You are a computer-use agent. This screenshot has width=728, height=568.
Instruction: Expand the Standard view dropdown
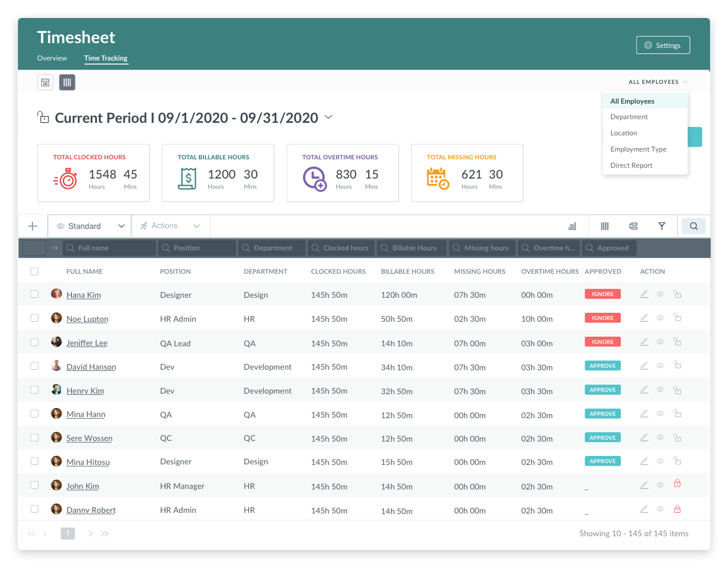[90, 226]
